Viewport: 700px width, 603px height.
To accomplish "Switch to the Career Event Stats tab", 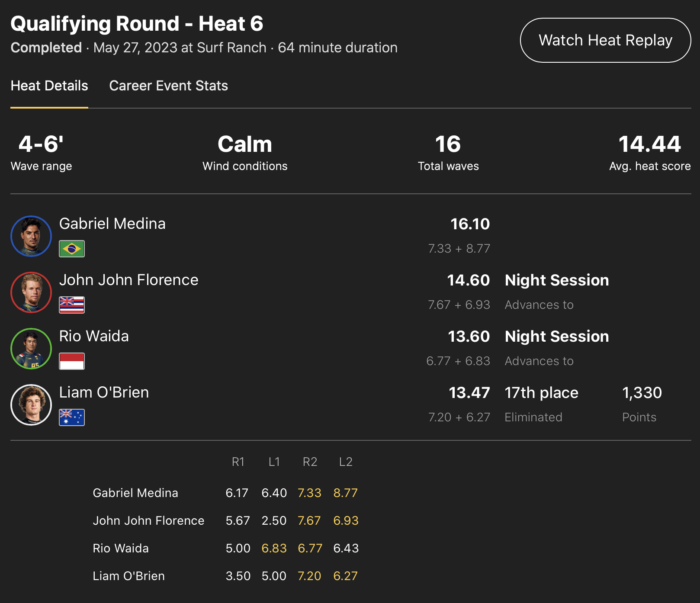I will 168,86.
